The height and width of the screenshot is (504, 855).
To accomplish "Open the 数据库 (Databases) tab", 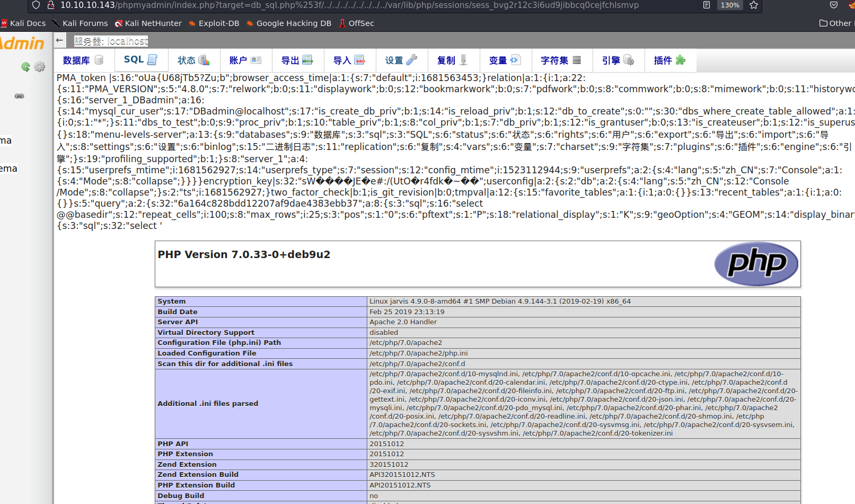I will [x=83, y=60].
